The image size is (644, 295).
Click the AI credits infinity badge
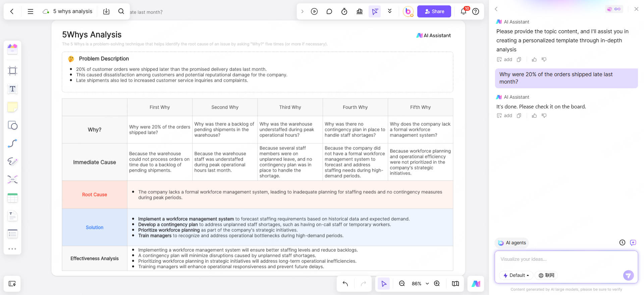[x=614, y=9]
